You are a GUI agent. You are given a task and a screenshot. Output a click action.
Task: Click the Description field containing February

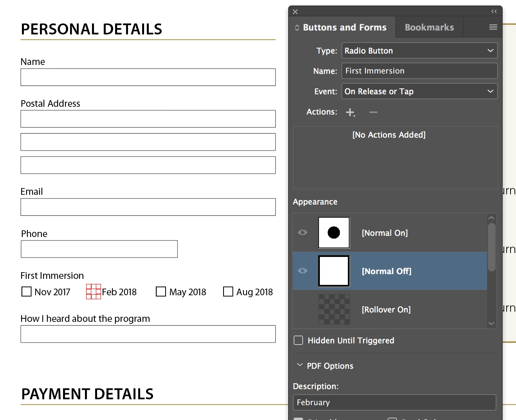point(394,402)
